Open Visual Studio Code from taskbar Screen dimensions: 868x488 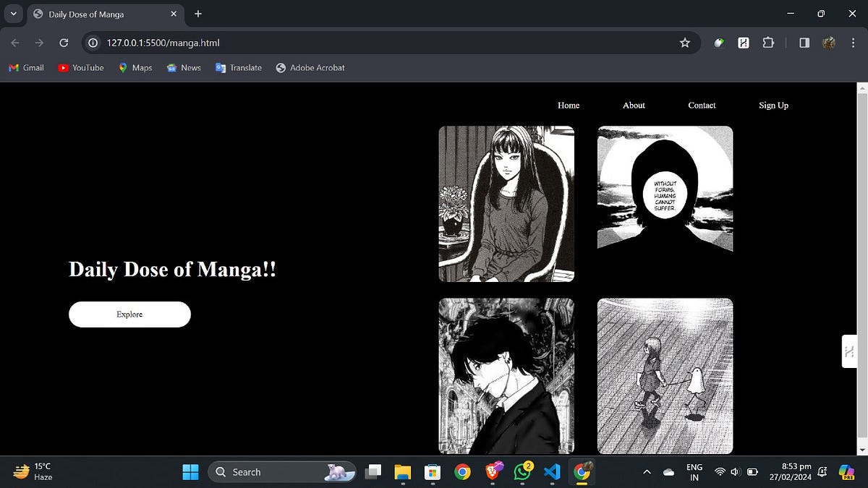pyautogui.click(x=552, y=472)
